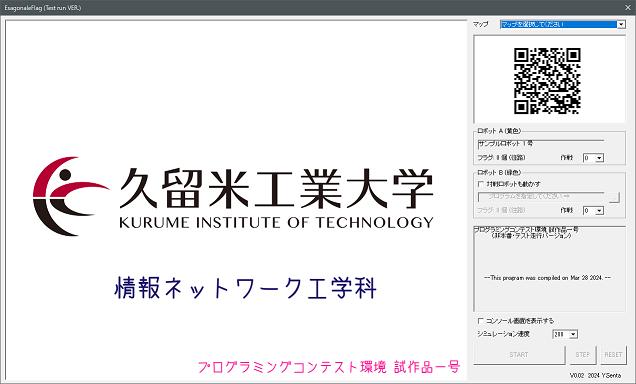Click シミュレーション速度 label
Image resolution: width=636 pixels, height=384 pixels.
click(503, 334)
